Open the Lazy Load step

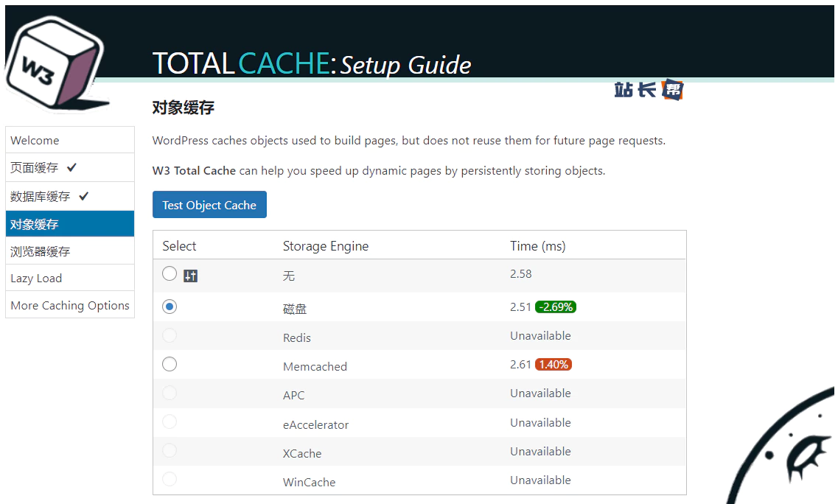(36, 279)
